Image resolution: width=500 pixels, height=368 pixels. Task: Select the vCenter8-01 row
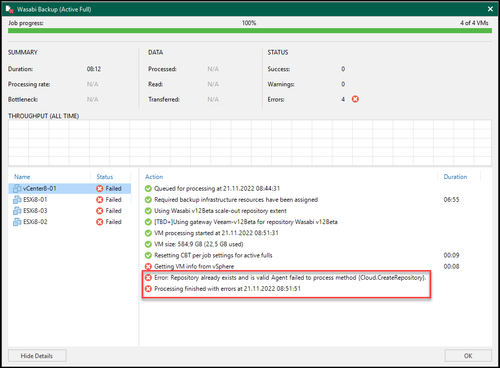click(x=70, y=189)
